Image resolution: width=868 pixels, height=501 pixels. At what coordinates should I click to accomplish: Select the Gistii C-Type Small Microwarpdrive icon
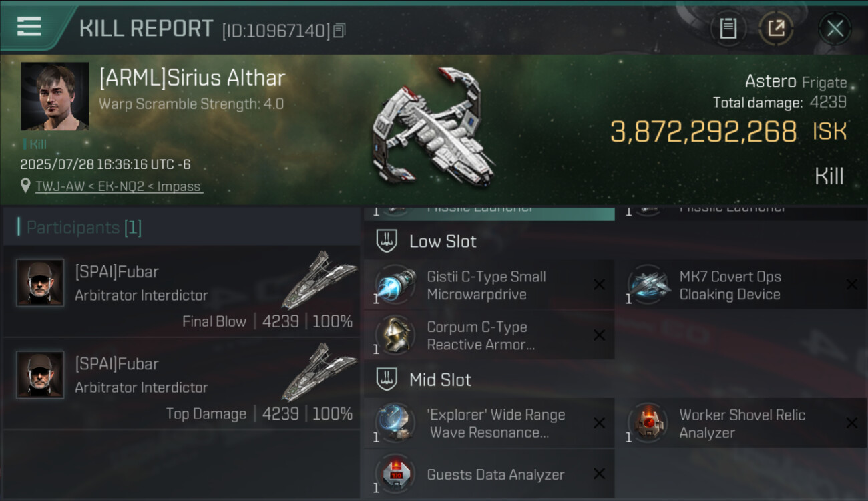click(x=395, y=285)
